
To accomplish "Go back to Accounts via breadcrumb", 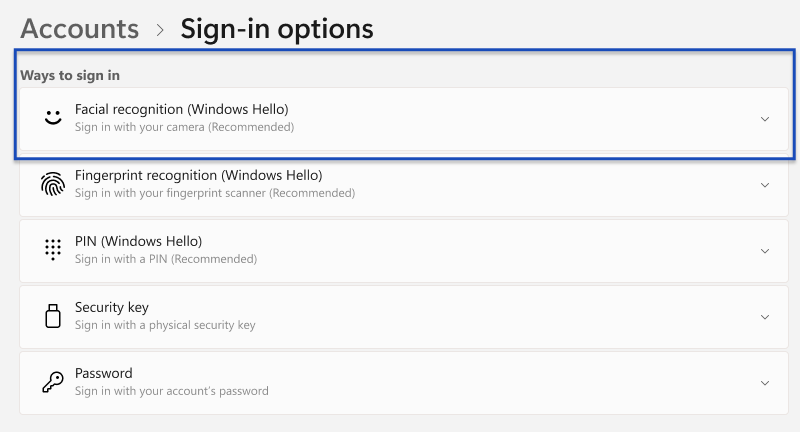I will pyautogui.click(x=80, y=29).
